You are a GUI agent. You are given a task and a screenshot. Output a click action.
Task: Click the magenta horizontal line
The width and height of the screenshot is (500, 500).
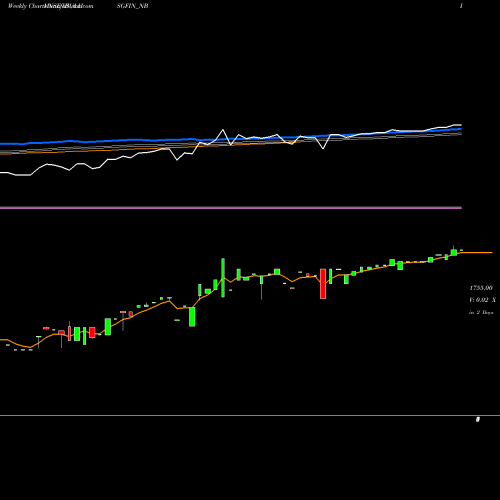231,208
